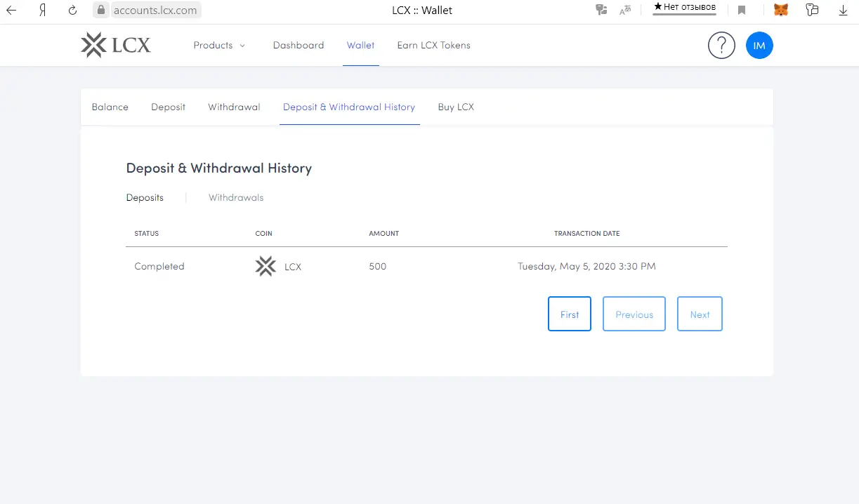Open the browser extensions icon
Viewport: 859px width, 504px height.
coord(813,10)
